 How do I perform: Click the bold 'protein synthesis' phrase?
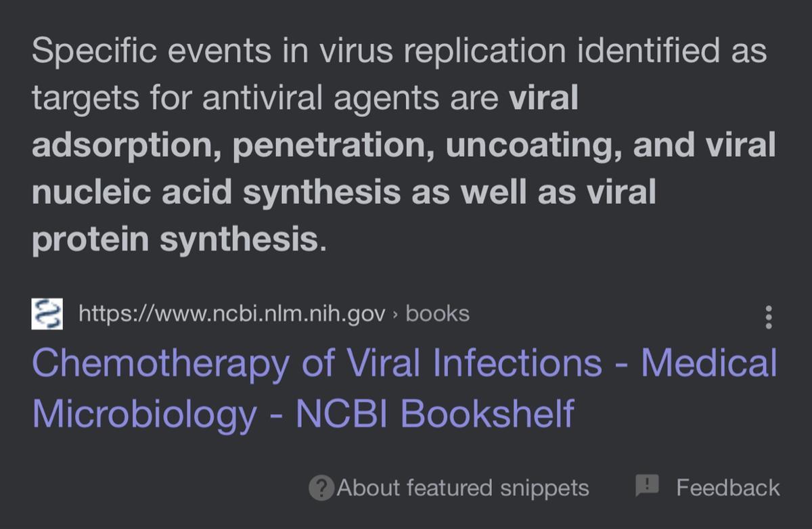174,239
